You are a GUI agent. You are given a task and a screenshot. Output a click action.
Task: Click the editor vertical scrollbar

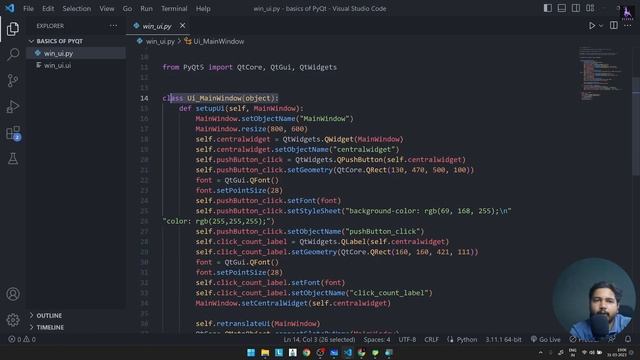point(636,127)
